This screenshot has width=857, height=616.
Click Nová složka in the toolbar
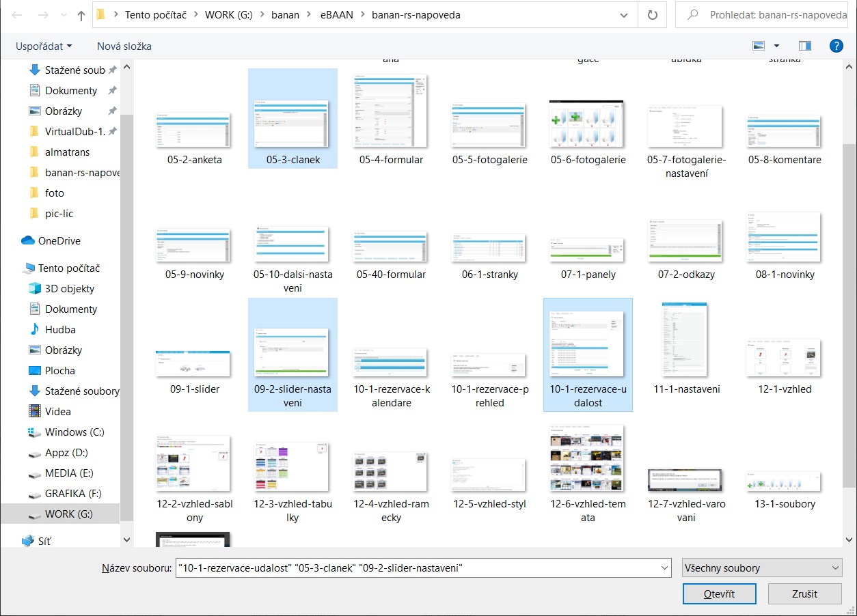(x=124, y=46)
